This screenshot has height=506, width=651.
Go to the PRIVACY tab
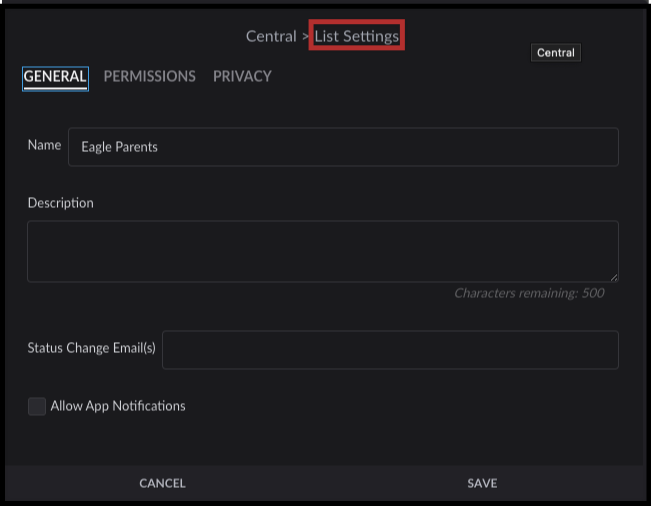(242, 77)
